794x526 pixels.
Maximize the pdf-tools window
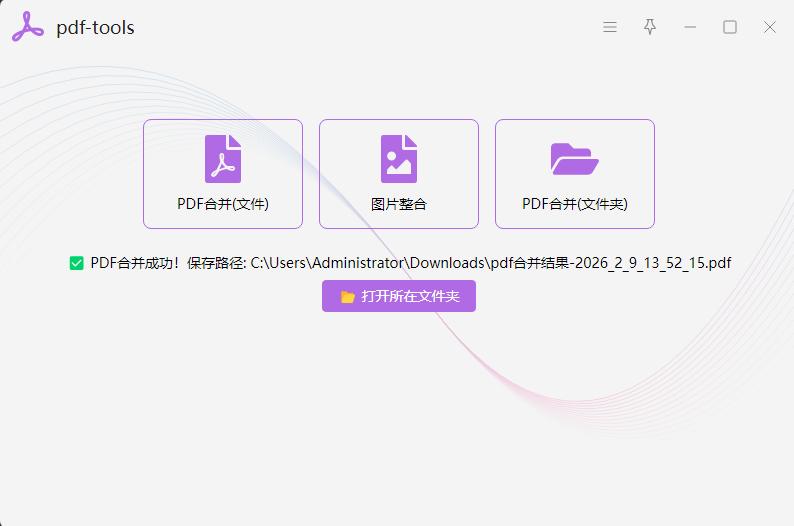[730, 27]
